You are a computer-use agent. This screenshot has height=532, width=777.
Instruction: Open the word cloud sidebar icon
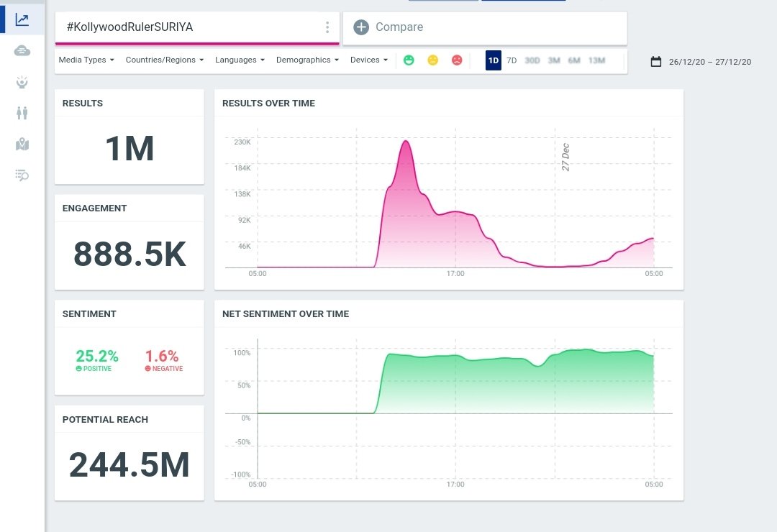coord(22,50)
